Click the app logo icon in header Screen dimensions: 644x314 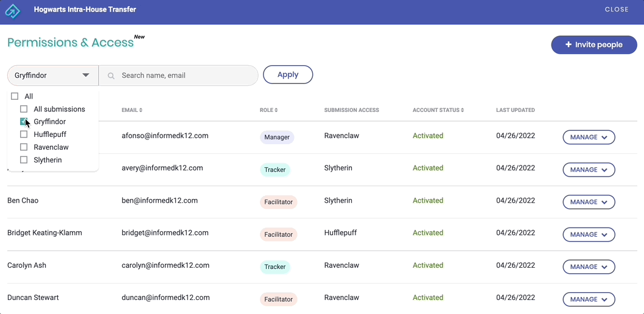pos(12,11)
